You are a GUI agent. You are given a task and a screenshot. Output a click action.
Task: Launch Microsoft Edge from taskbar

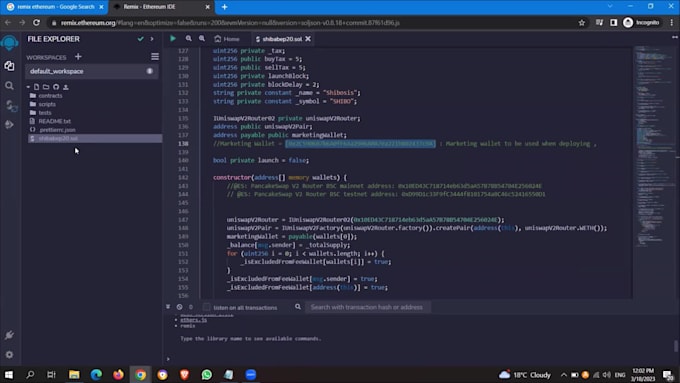(x=96, y=374)
